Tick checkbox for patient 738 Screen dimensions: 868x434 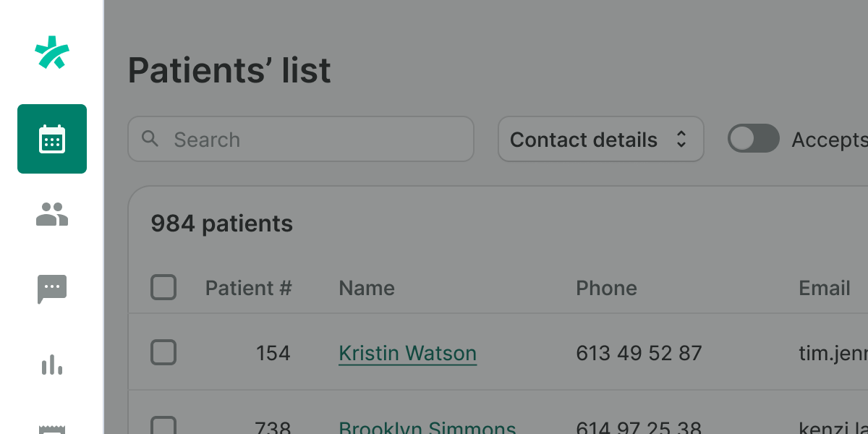163,427
